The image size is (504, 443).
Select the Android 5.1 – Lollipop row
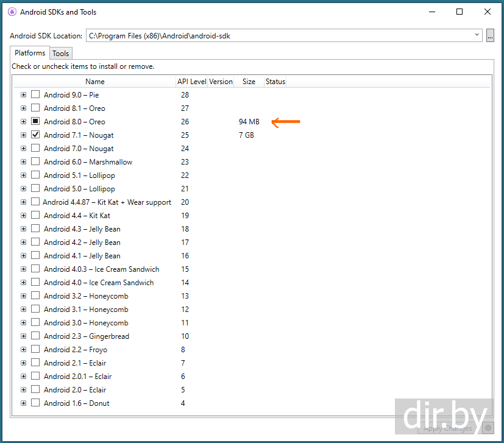pos(79,175)
